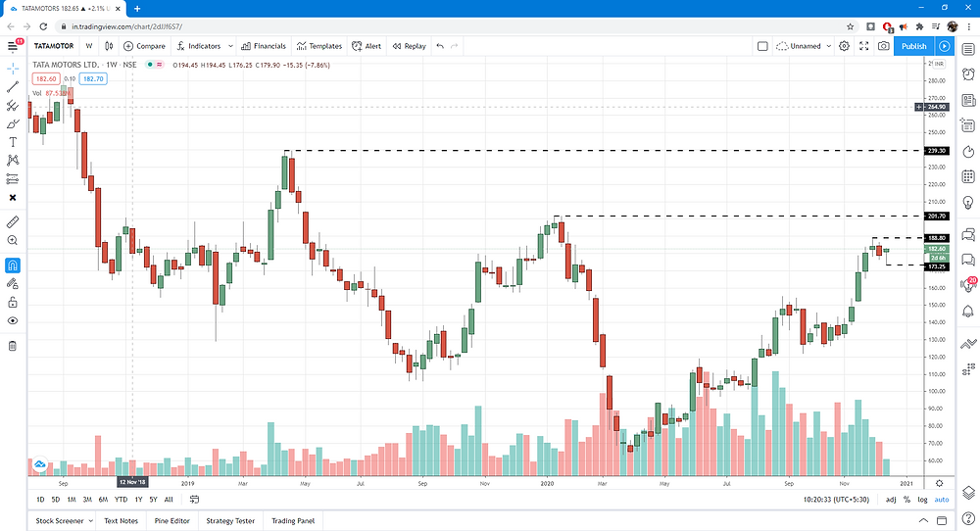Select the ruler measure tool
980x531 pixels.
click(x=13, y=221)
